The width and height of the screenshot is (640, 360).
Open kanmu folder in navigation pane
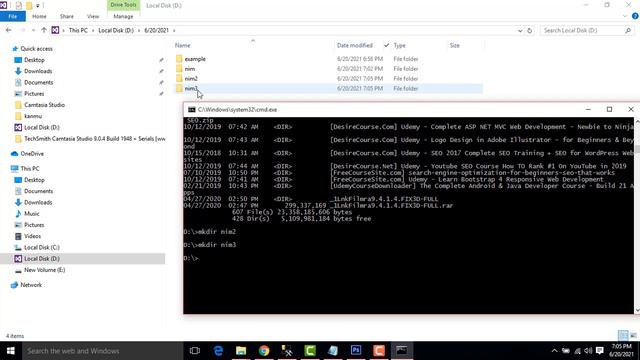(33, 116)
